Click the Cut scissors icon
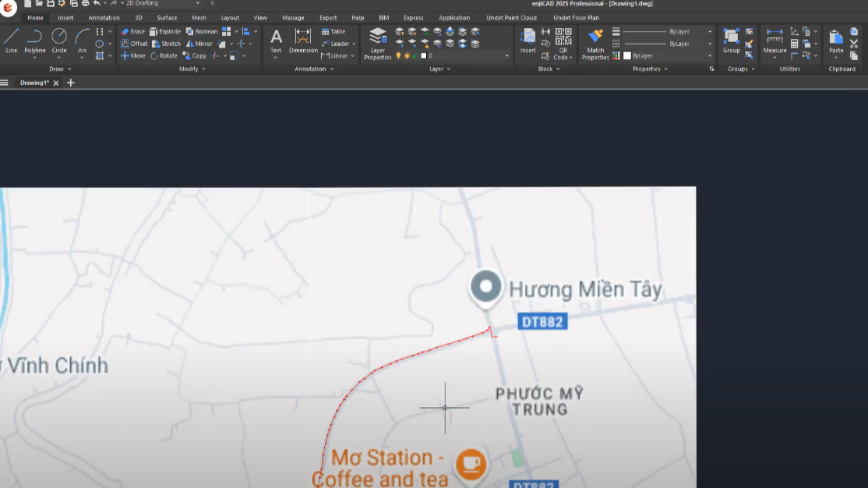868x488 pixels. click(x=854, y=44)
